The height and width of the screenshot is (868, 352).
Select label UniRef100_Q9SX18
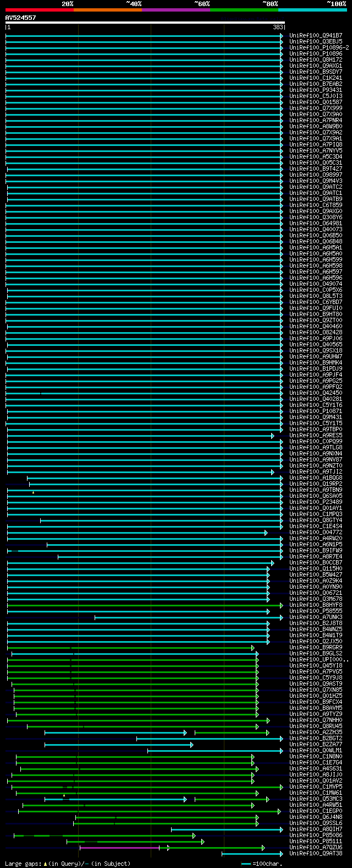[316, 350]
